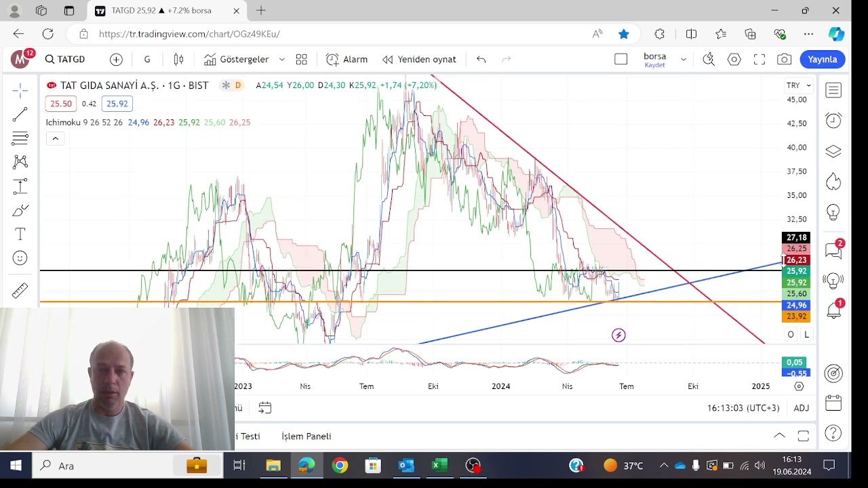Open indicator templates grid

[302, 60]
